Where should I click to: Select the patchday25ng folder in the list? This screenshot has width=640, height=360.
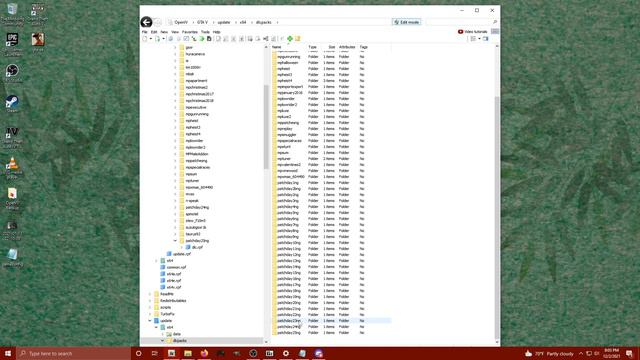(x=289, y=333)
